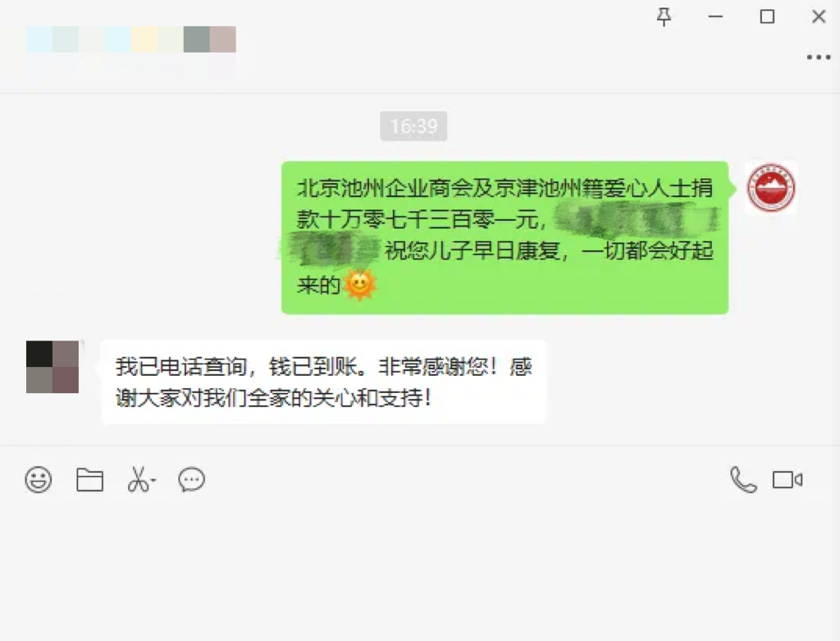Viewport: 840px width, 641px height.
Task: Click the blurred contact name in header
Action: point(131,39)
